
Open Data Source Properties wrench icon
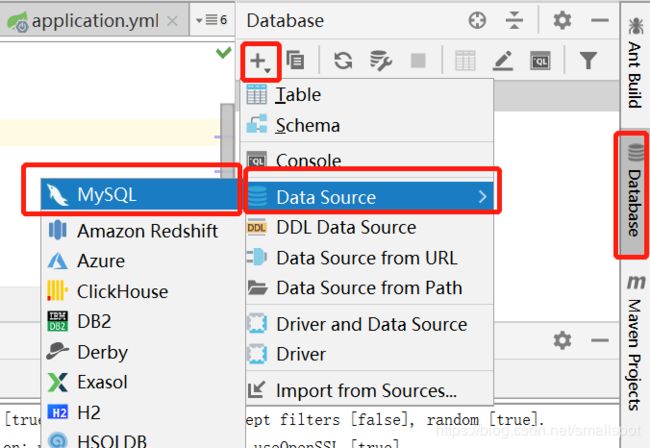[x=381, y=61]
